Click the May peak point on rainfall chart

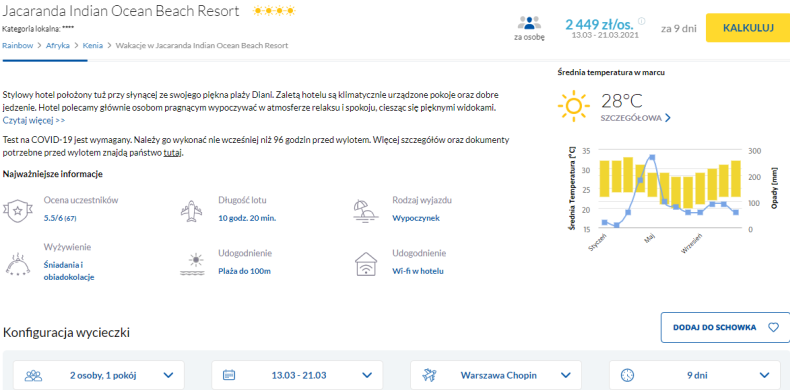tap(652, 157)
